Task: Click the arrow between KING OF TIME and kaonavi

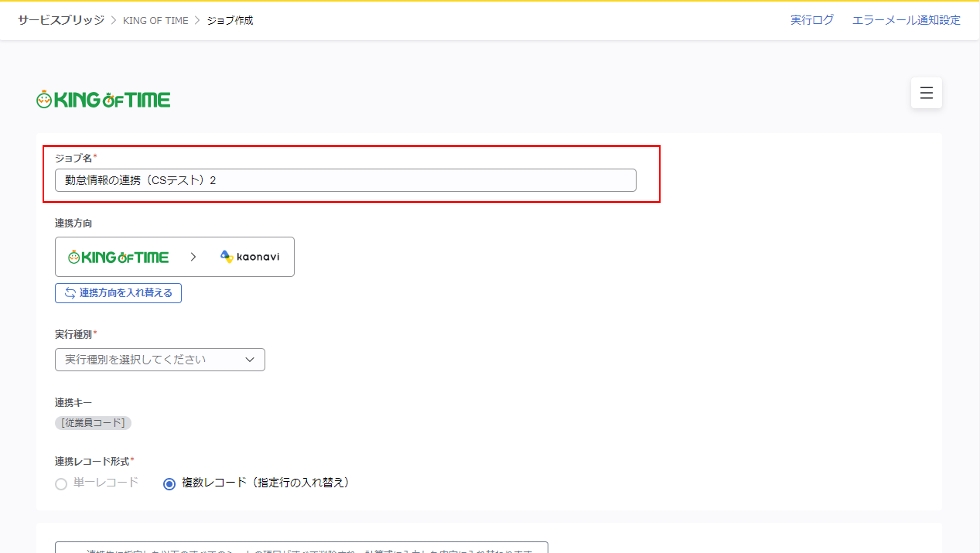Action: point(193,257)
